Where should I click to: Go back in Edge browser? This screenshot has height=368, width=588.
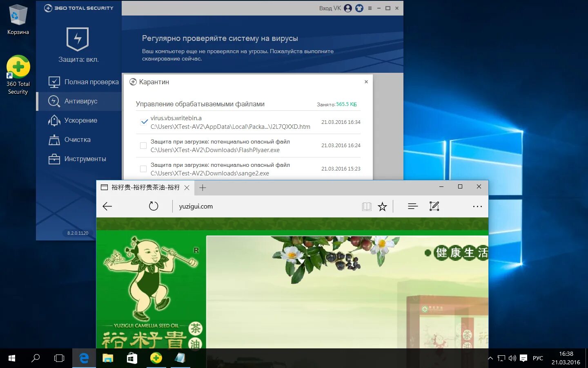(107, 206)
